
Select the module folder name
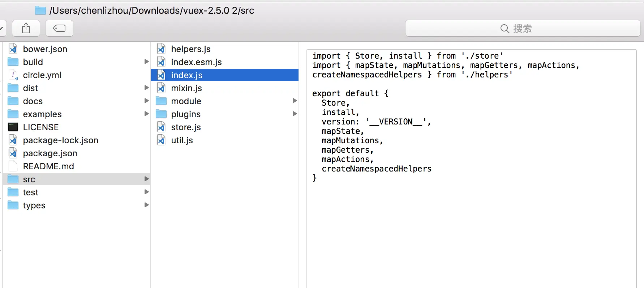point(186,101)
